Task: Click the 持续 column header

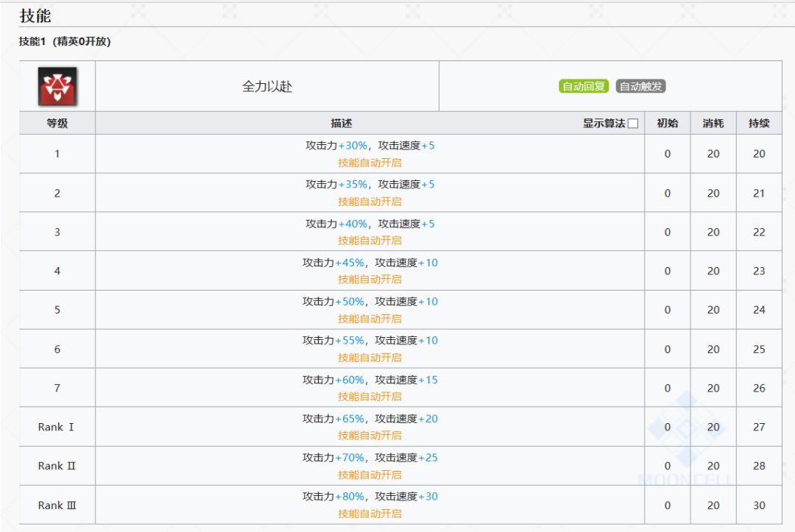Action: coord(759,124)
